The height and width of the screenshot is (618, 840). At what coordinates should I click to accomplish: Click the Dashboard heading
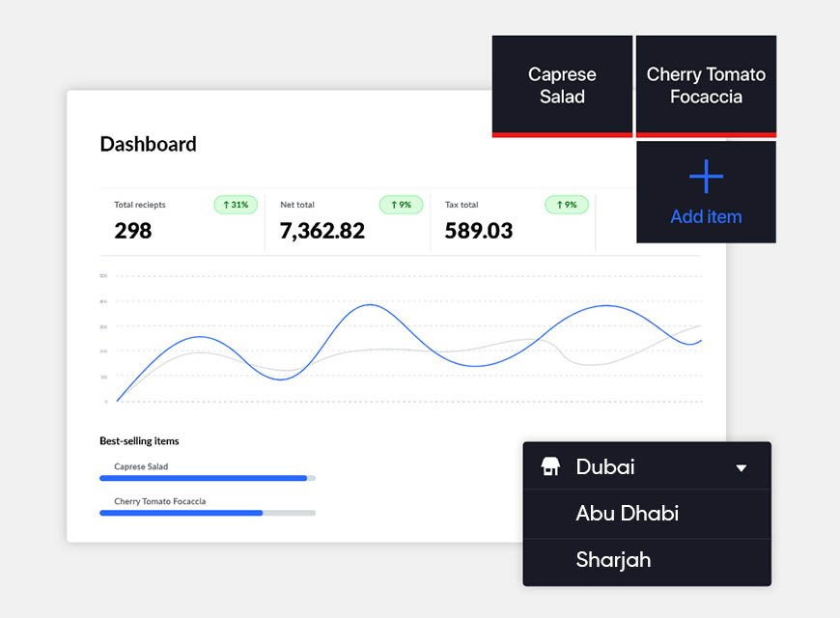pyautogui.click(x=149, y=145)
